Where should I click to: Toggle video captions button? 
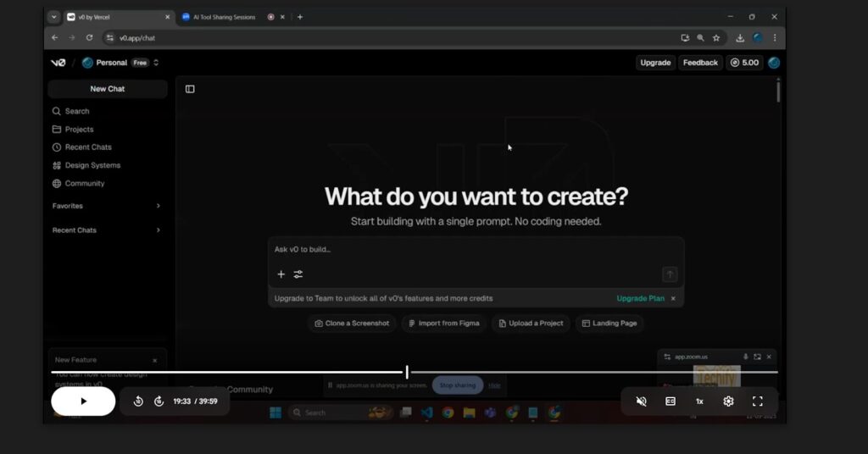(670, 401)
